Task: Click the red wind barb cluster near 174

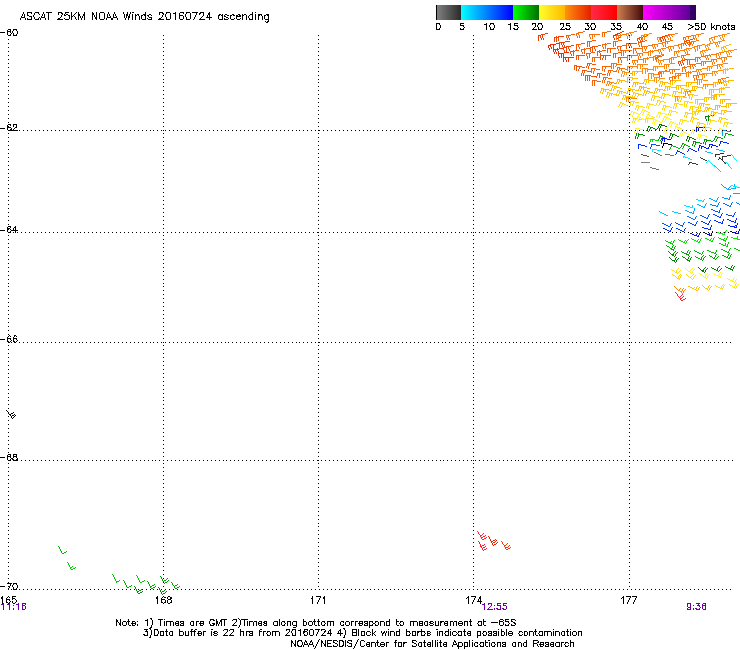Action: 494,541
